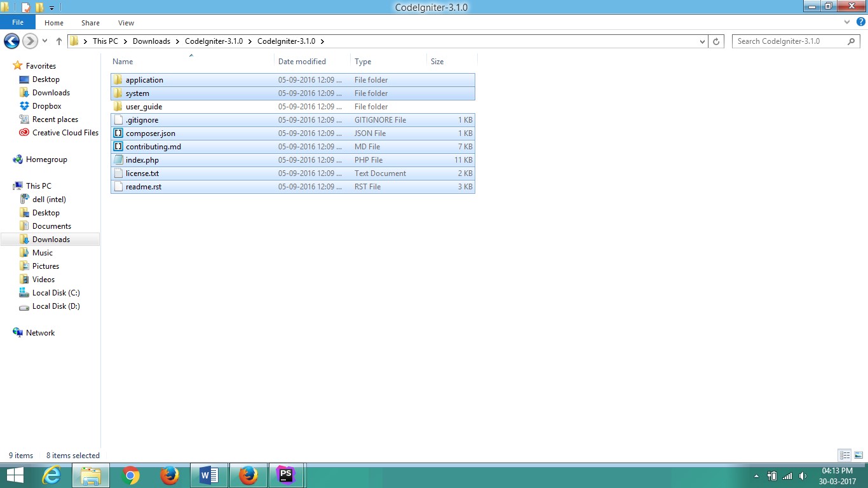Expand the ribbon with the chevron

click(846, 22)
